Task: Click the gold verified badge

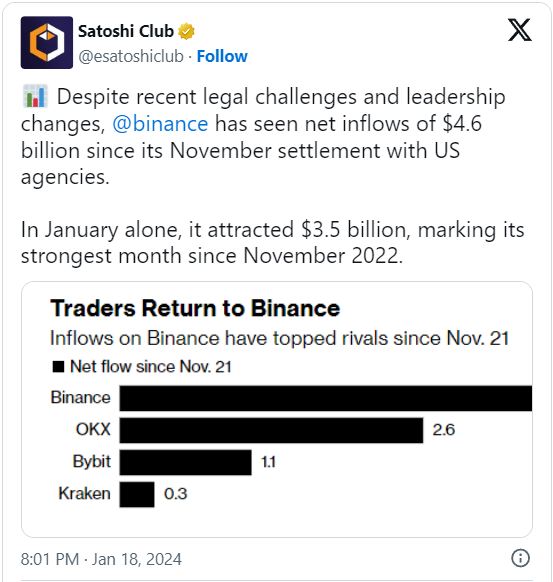Action: 186,32
